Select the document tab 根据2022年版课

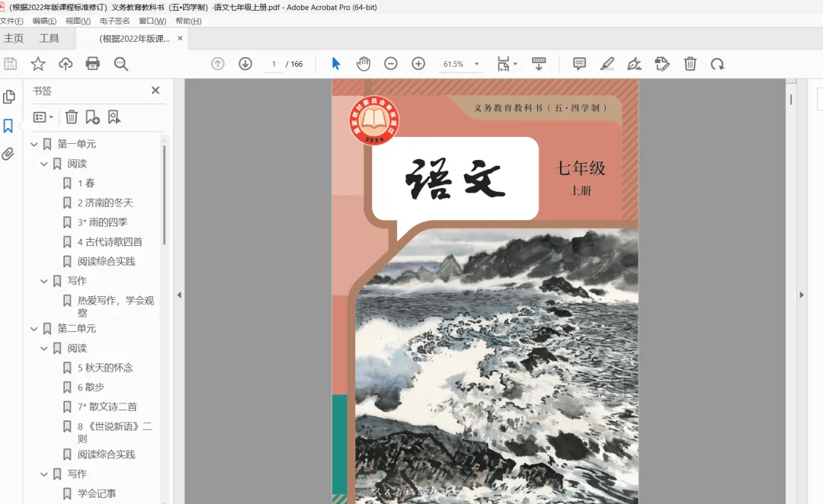[x=134, y=38]
